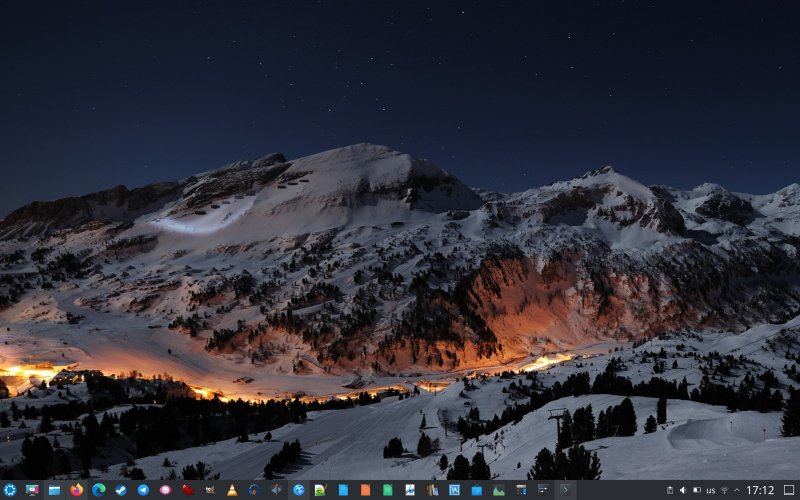Launch Firefox from the taskbar
This screenshot has height=500, width=800.
pos(77,490)
